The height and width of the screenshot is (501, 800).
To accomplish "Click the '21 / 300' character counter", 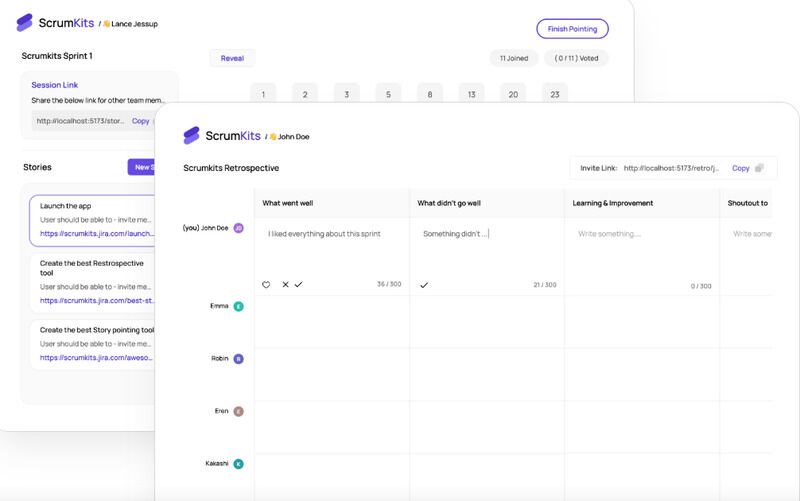I will 545,285.
